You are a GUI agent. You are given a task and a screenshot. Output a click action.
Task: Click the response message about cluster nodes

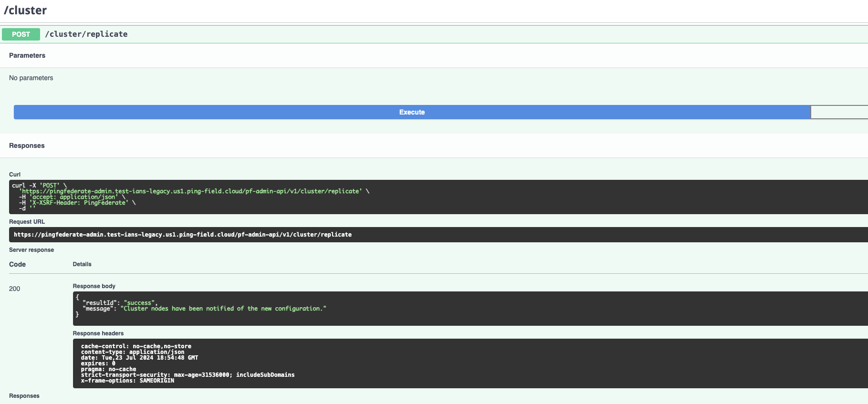point(223,309)
